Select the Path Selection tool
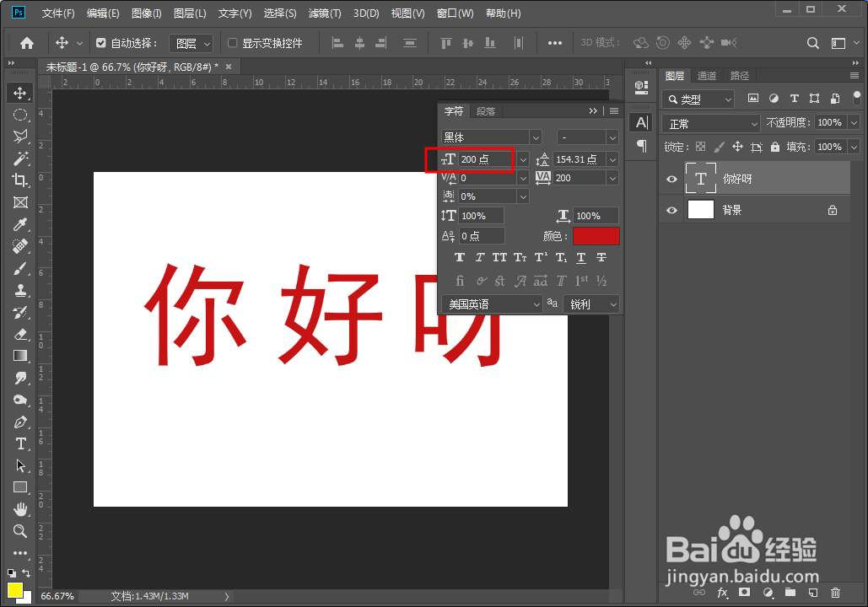 coord(20,465)
